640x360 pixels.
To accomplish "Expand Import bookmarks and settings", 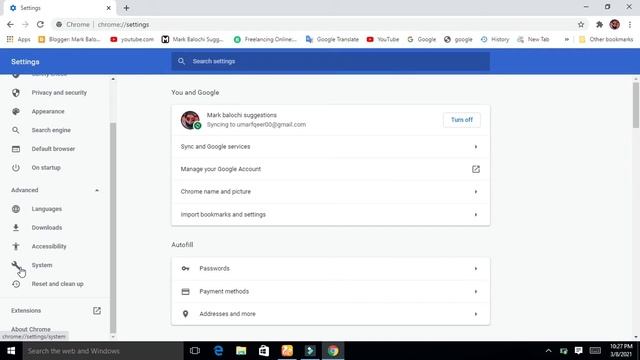I will tap(330, 214).
